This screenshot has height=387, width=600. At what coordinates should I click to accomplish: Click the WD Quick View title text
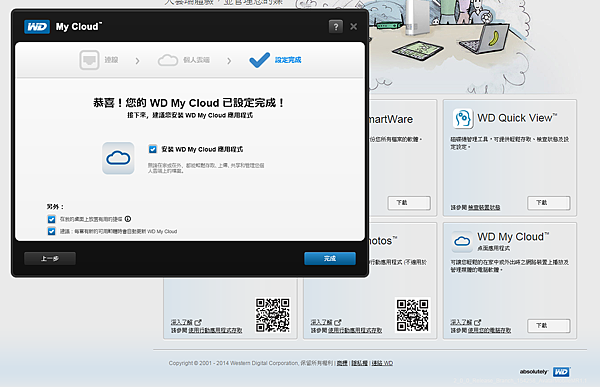[517, 118]
